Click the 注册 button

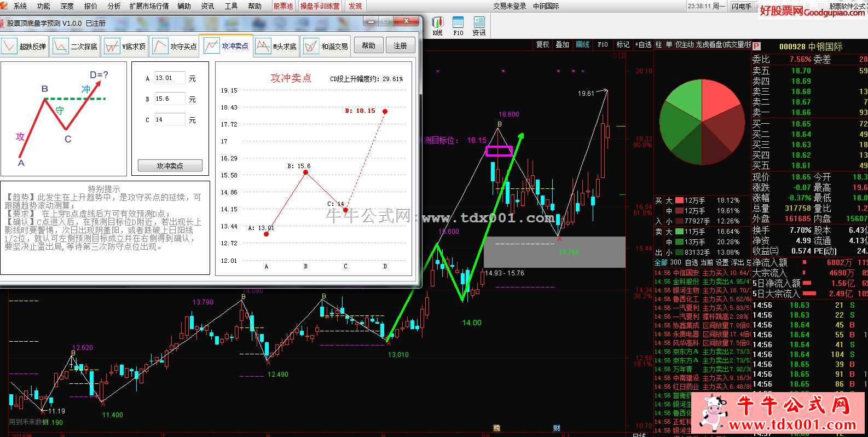[x=400, y=45]
